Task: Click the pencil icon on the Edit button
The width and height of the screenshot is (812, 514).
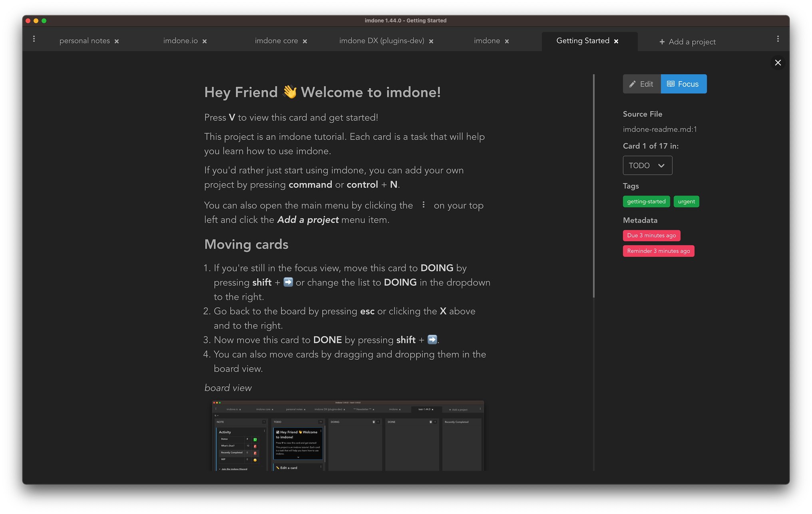Action: [632, 84]
